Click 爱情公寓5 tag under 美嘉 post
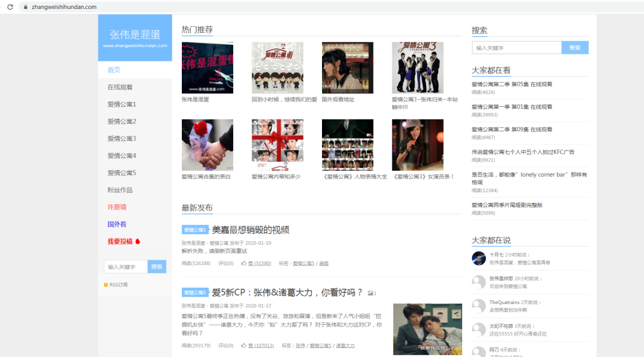 click(304, 263)
